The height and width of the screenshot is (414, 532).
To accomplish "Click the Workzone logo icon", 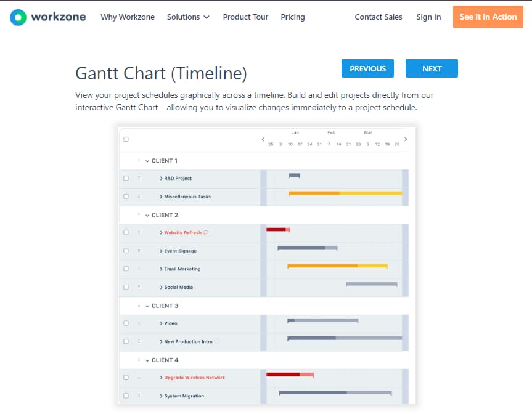I will (x=18, y=17).
